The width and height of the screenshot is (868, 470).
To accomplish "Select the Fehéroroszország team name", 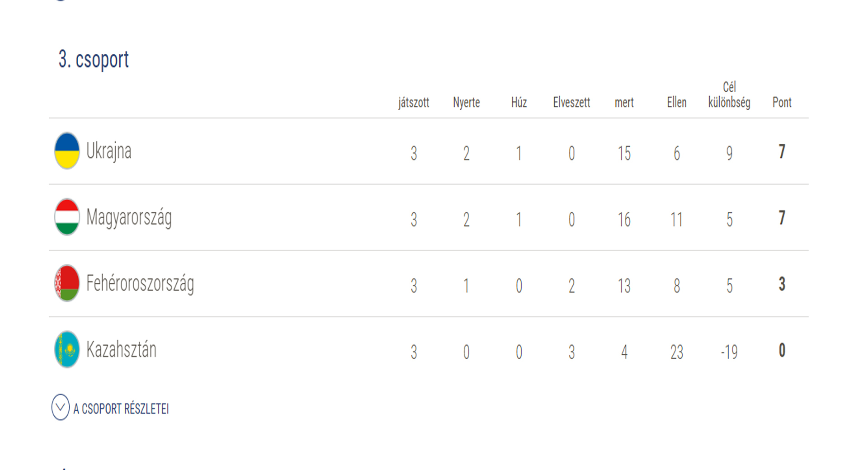I will (x=140, y=284).
